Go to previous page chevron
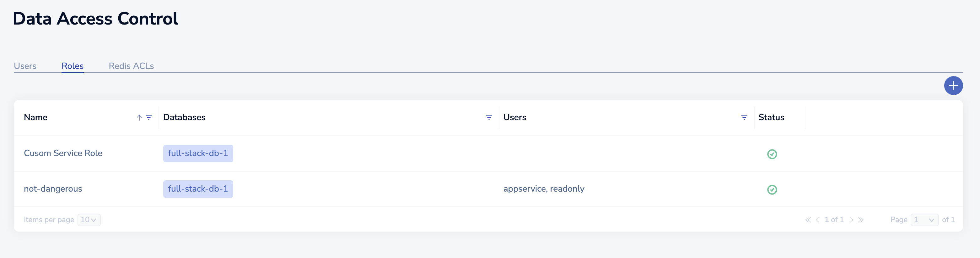980x258 pixels. (817, 220)
